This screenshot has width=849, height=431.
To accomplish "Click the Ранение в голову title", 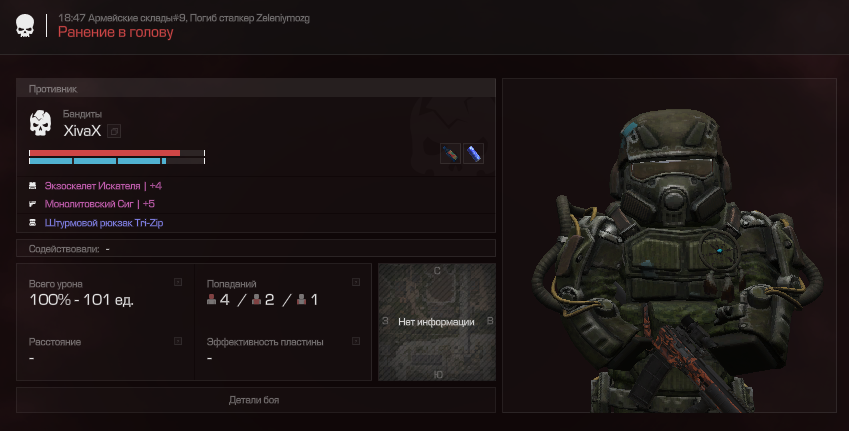I will [x=115, y=32].
